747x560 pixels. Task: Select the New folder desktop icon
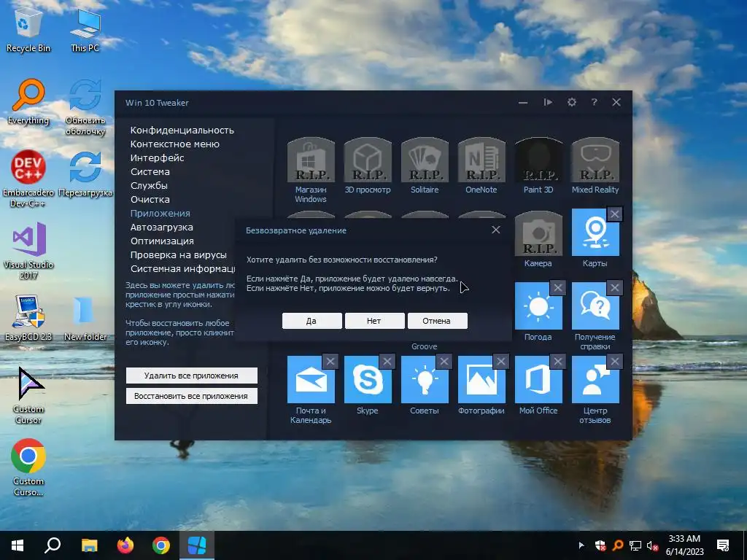click(x=85, y=318)
